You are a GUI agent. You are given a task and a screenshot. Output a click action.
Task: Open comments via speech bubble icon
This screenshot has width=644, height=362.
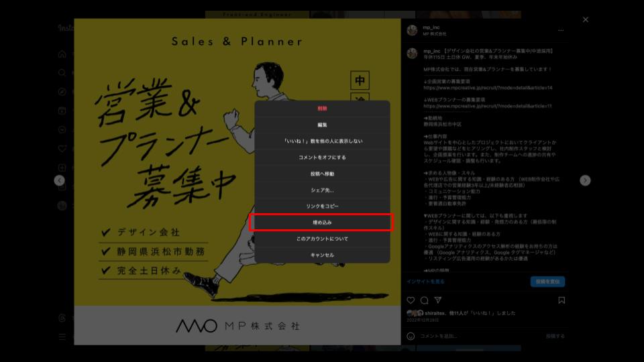pyautogui.click(x=424, y=300)
